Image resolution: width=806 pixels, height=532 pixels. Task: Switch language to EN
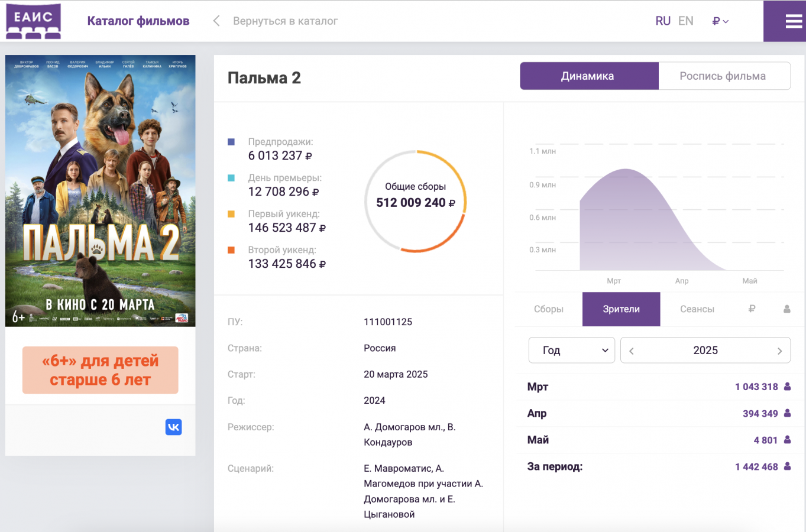pyautogui.click(x=686, y=21)
